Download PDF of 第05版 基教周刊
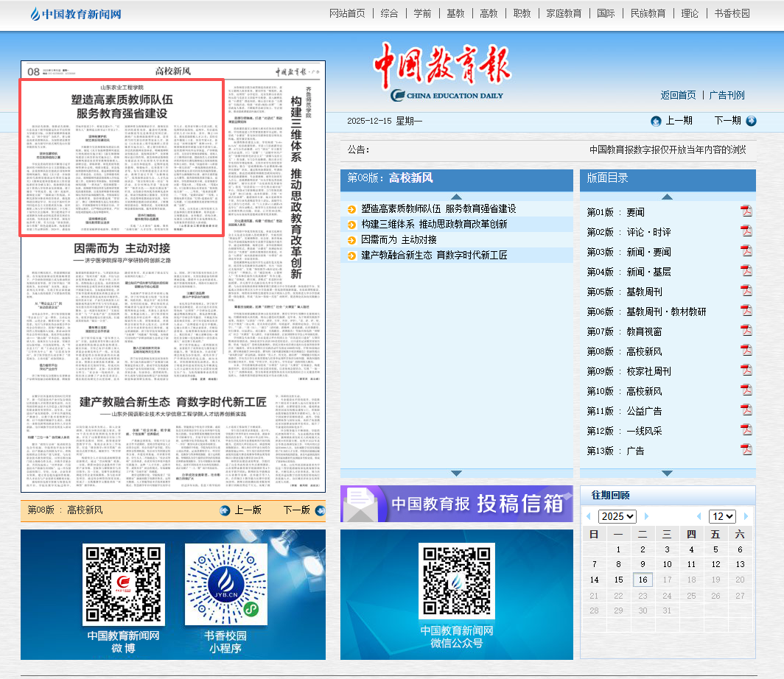The height and width of the screenshot is (679, 784). 746,292
